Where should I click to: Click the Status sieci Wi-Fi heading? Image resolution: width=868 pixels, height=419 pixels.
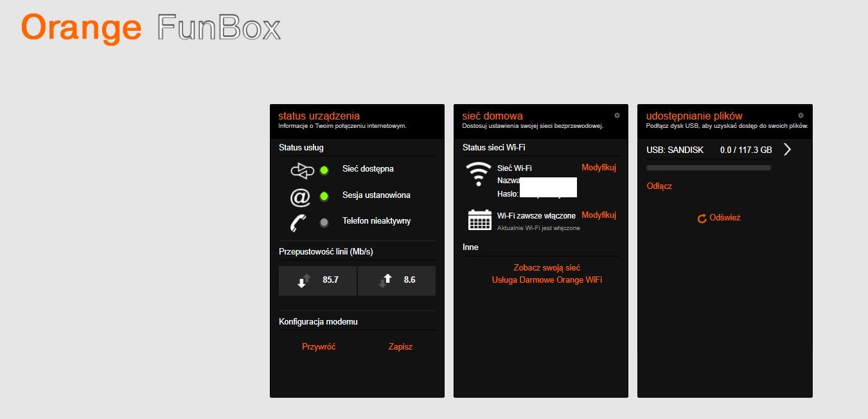tap(494, 148)
